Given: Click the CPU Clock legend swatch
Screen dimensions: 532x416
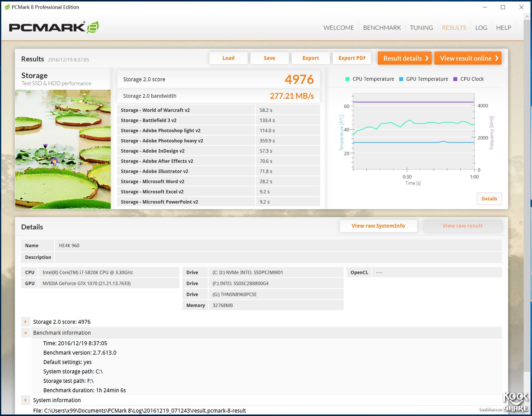Looking at the screenshot, I should coord(455,79).
